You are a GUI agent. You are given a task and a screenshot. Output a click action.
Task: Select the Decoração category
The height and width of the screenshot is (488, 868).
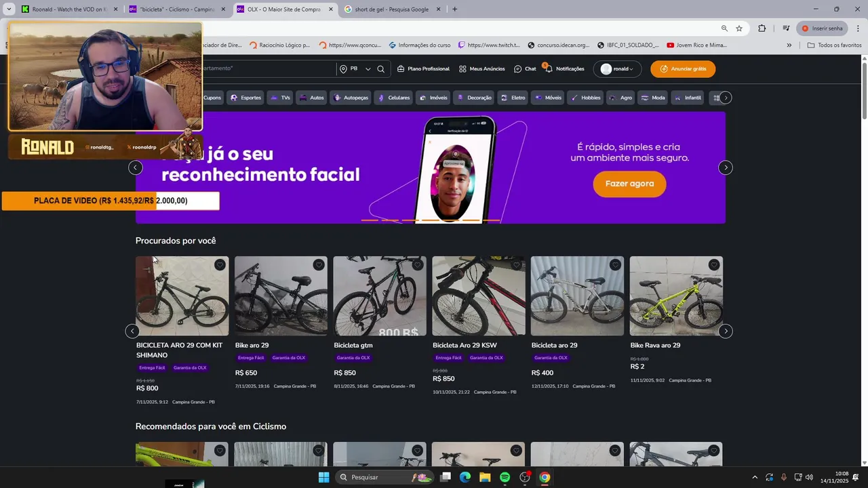(x=474, y=98)
